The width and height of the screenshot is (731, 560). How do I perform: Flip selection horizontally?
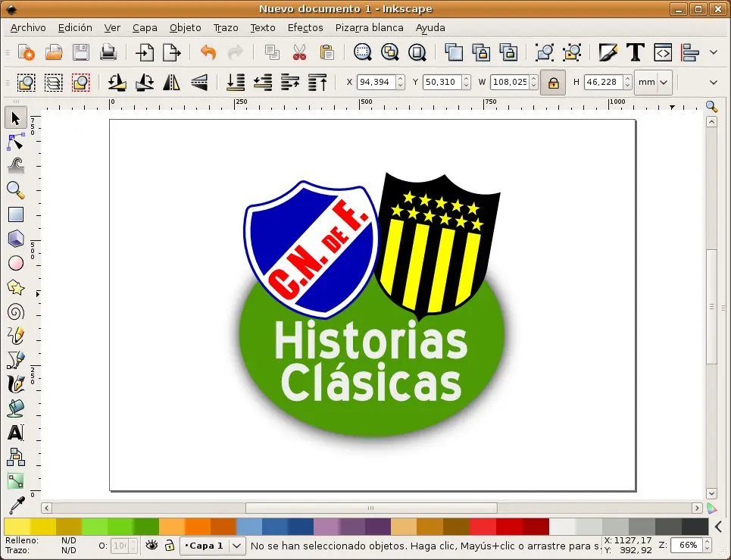pyautogui.click(x=171, y=83)
